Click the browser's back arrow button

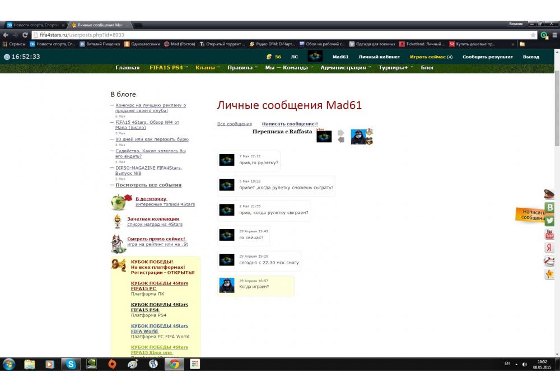pos(6,35)
